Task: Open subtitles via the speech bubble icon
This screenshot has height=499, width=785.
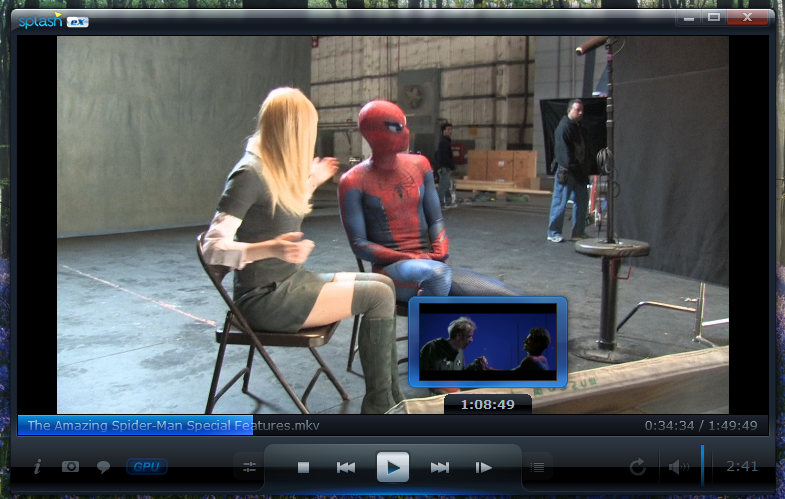Action: click(x=103, y=467)
